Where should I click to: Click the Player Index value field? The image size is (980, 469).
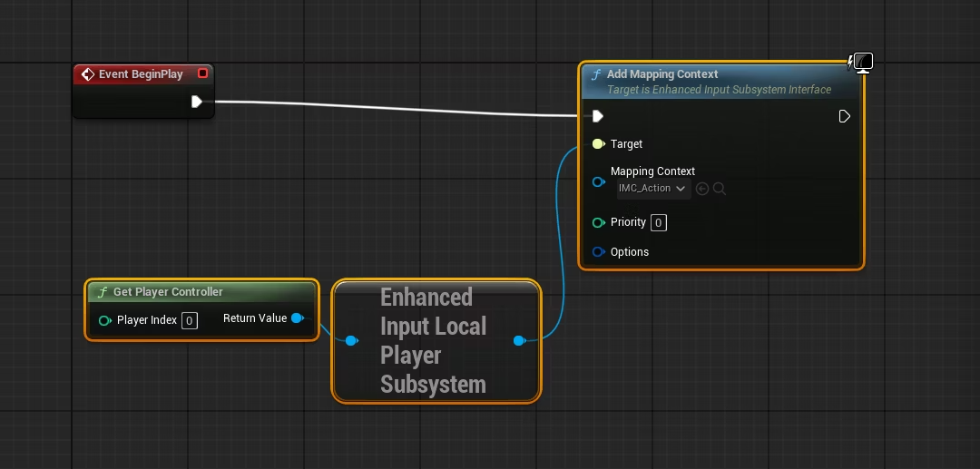click(190, 320)
